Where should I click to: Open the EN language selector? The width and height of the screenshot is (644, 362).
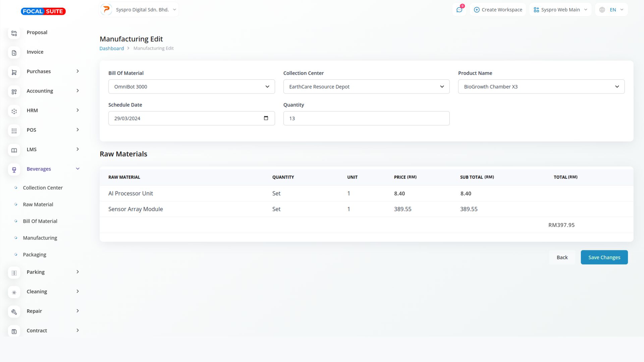click(x=612, y=10)
